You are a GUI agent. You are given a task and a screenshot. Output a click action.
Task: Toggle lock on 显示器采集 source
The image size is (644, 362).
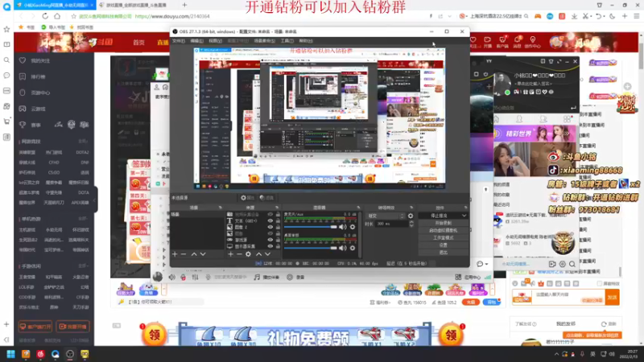[x=278, y=246]
